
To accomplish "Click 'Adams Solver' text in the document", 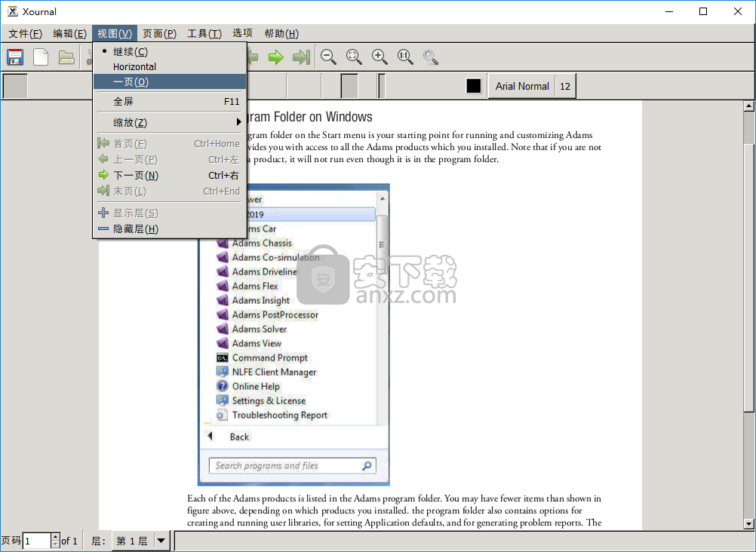I will click(x=260, y=330).
